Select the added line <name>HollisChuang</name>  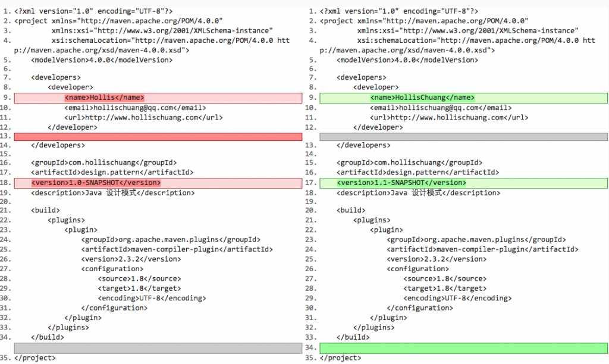(x=463, y=98)
